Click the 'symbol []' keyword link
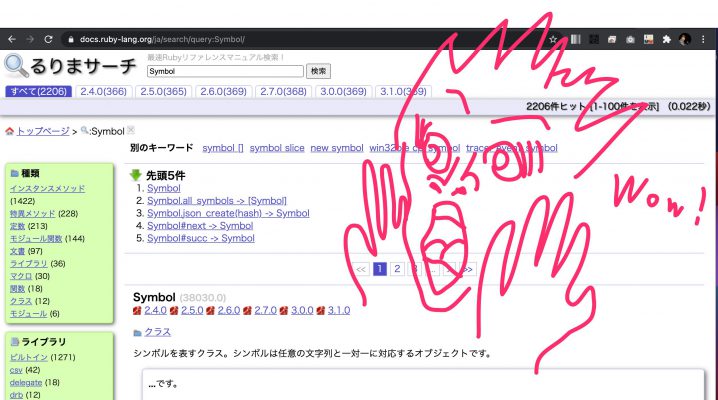The height and width of the screenshot is (400, 718). (x=223, y=148)
